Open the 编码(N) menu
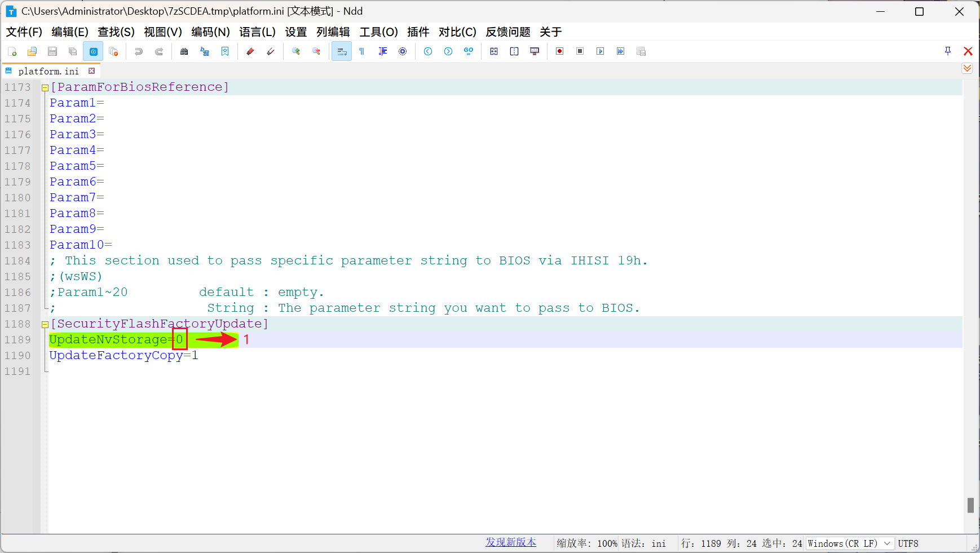 [210, 32]
